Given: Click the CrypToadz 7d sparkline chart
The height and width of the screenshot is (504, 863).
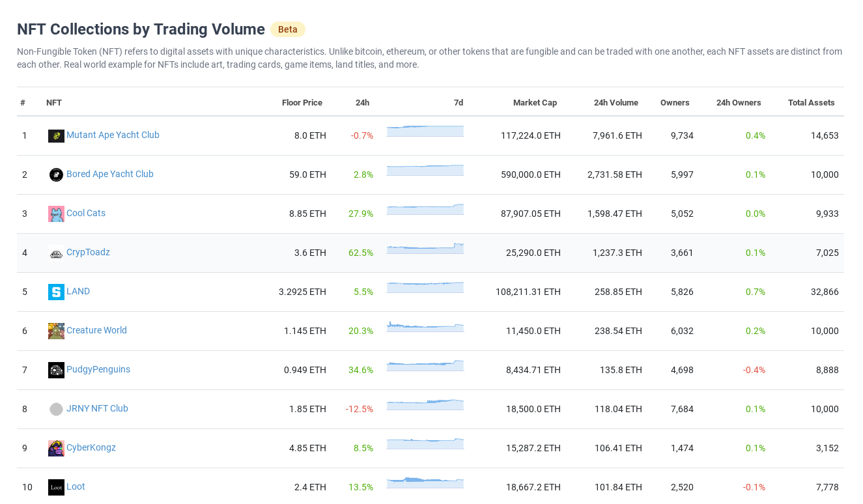Looking at the screenshot, I should click(x=425, y=248).
